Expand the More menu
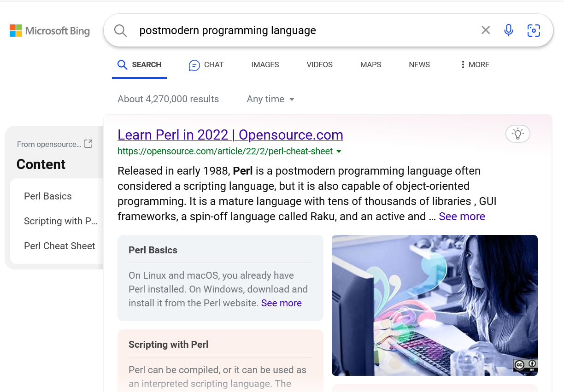This screenshot has width=564, height=392. (x=475, y=65)
